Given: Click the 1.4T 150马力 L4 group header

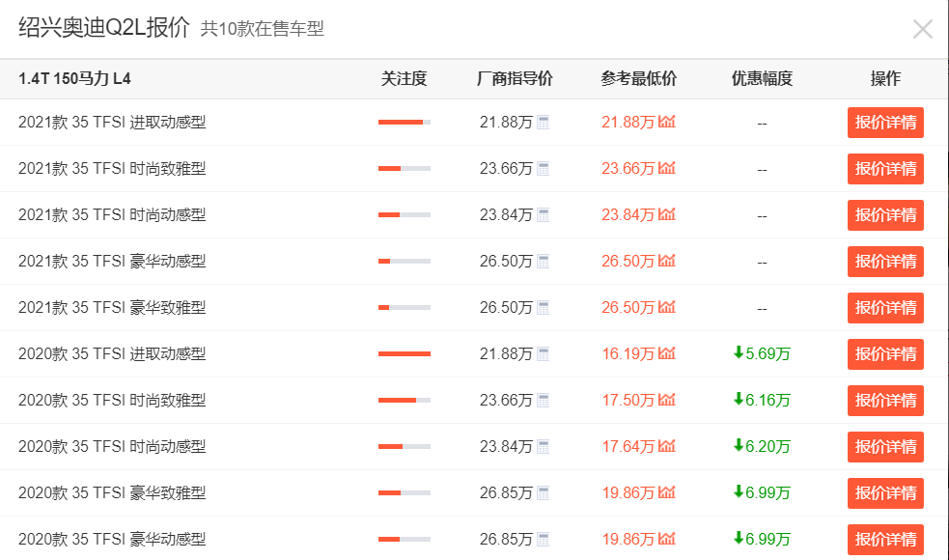Looking at the screenshot, I should 74,79.
